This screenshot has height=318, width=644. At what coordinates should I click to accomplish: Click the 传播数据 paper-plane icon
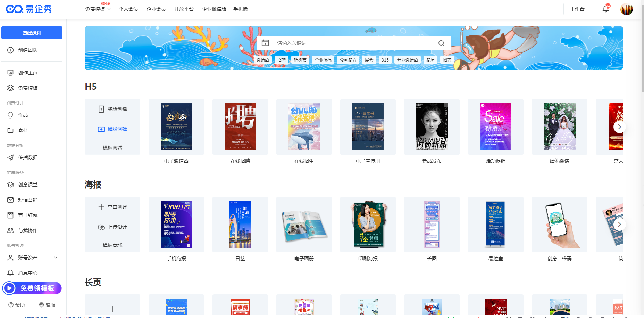pos(10,157)
